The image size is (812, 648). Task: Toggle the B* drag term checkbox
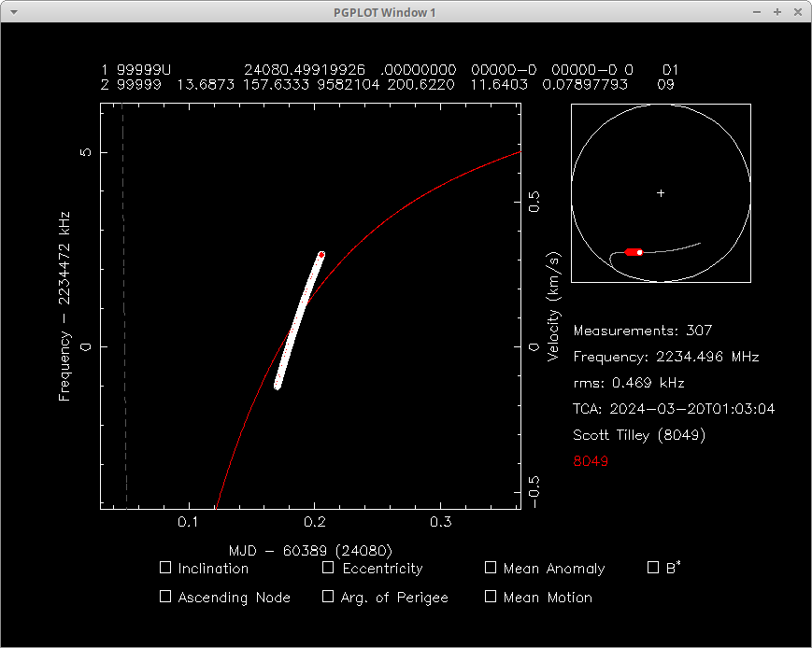tap(653, 568)
